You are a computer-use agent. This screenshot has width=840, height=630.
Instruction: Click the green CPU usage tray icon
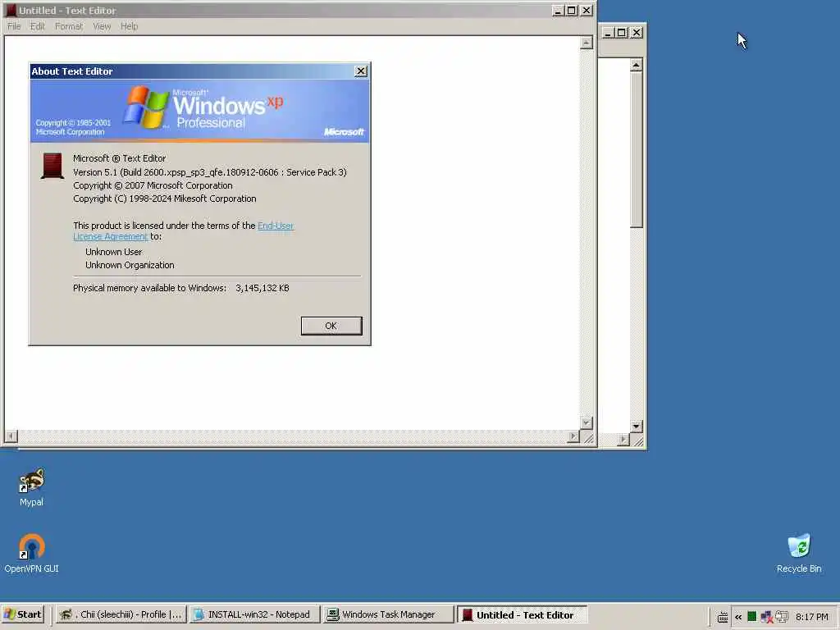tap(751, 617)
